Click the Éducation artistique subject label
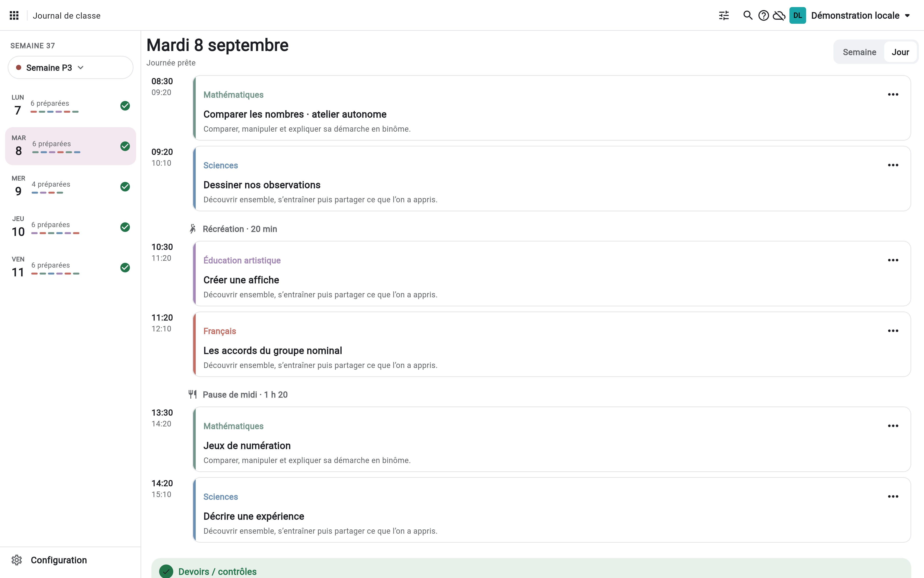The width and height of the screenshot is (924, 578). (242, 260)
